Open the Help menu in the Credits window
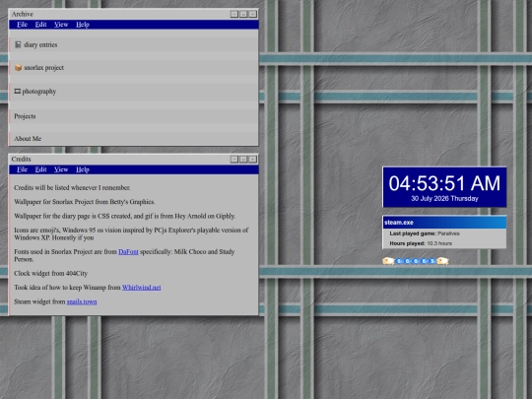 click(x=83, y=169)
